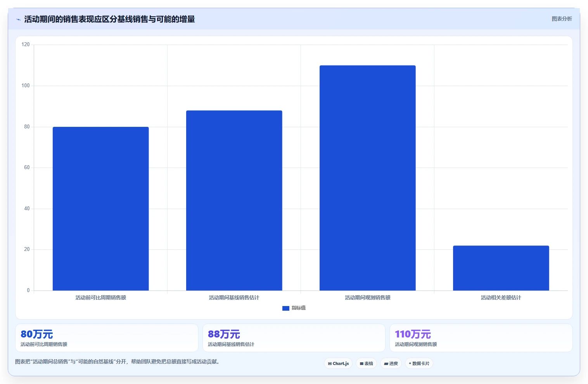Click the chart icon beside the title
The width and height of the screenshot is (588, 384).
pos(18,19)
